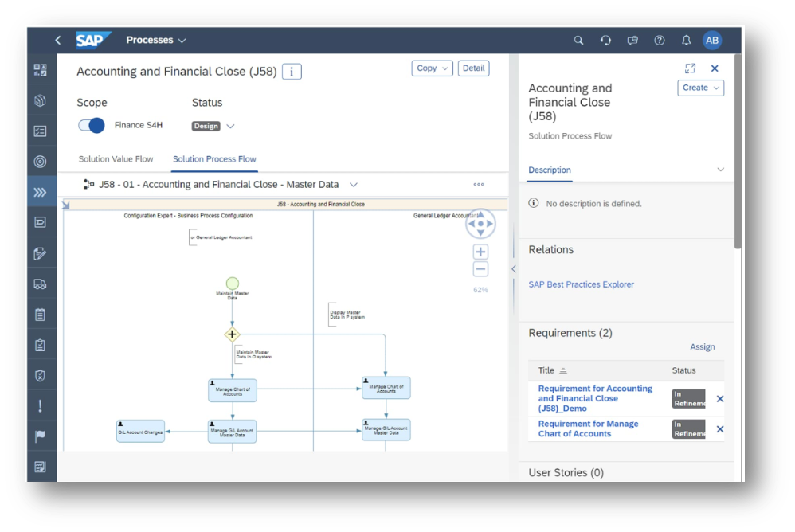Click the truck icon in left sidebar
Viewport: 795px width, 532px height.
(x=41, y=284)
